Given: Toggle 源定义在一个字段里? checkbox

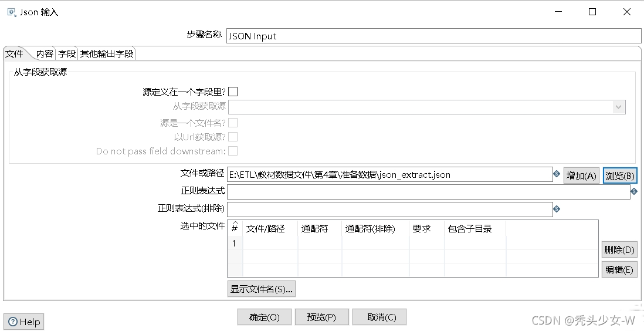Looking at the screenshot, I should (x=233, y=92).
